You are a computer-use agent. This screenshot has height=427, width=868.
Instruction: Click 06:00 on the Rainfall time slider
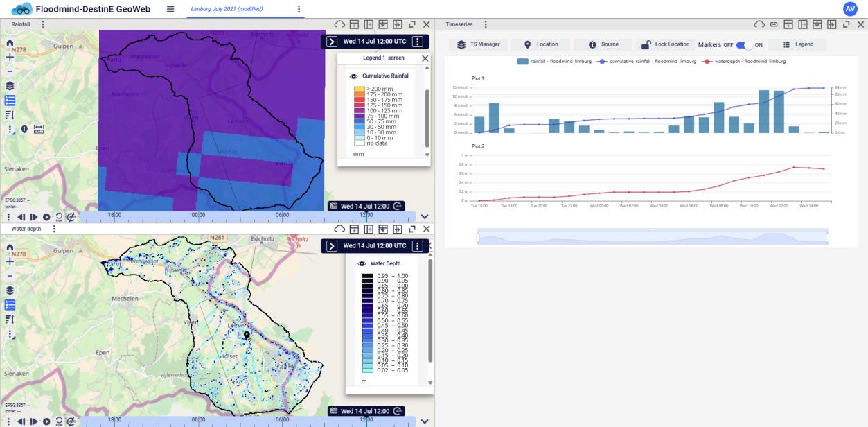[x=282, y=216]
